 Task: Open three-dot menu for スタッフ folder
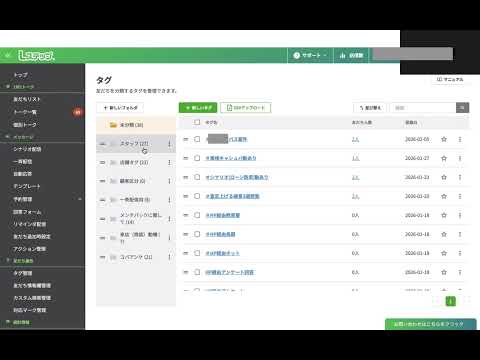[x=169, y=144]
